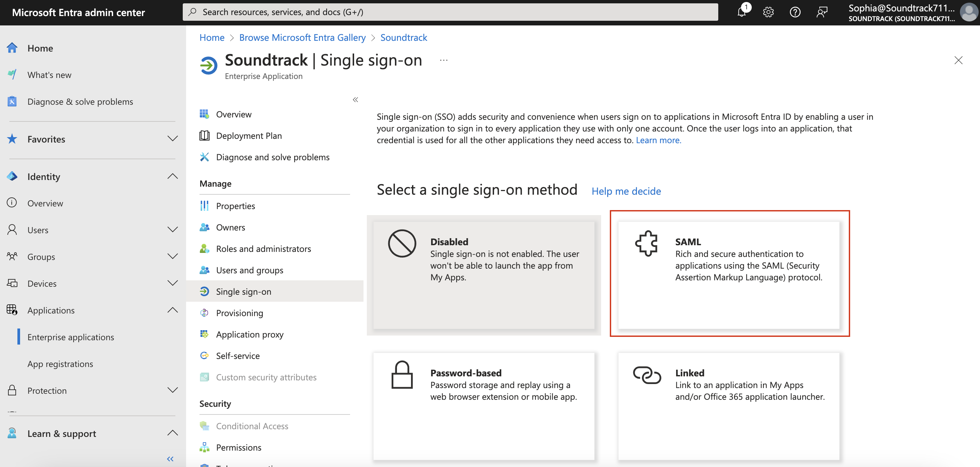Screen dimensions: 980x467
Task: Expand the Users menu chevron
Action: [173, 230]
